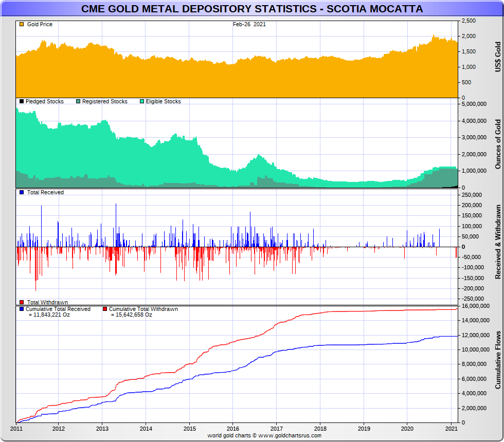Select the 2011 year on the x-axis
The height and width of the screenshot is (442, 504).
click(16, 429)
